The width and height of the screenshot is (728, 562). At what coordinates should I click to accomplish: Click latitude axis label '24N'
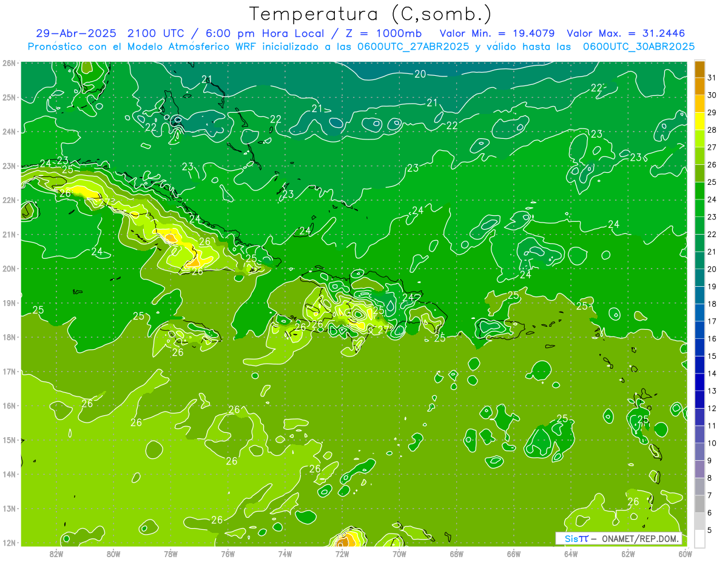[x=9, y=132]
